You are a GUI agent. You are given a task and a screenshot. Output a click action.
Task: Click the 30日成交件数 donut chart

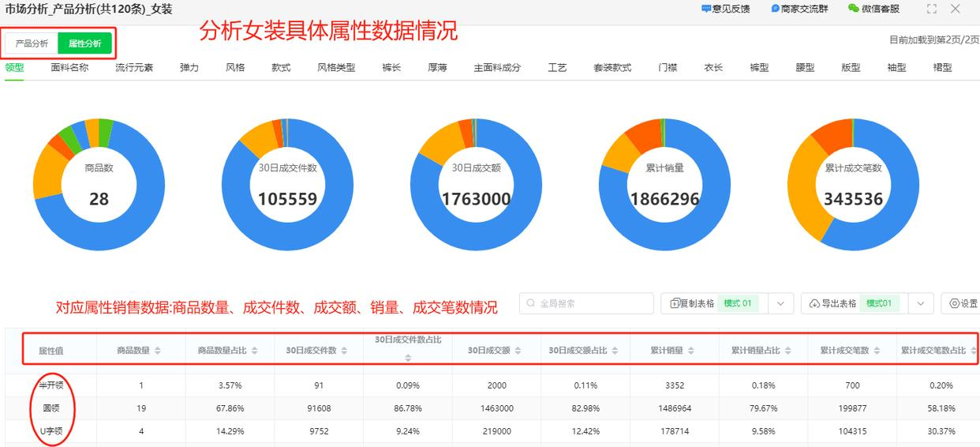pos(287,185)
